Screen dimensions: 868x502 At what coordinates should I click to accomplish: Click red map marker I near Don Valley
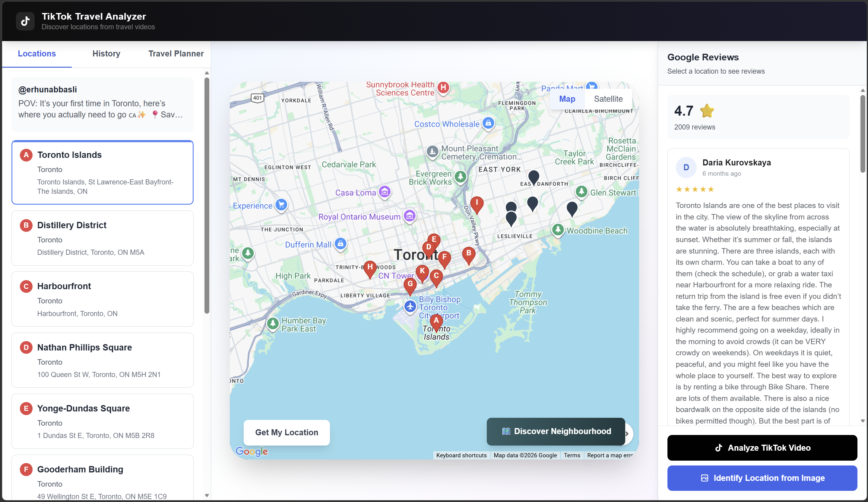tap(477, 203)
